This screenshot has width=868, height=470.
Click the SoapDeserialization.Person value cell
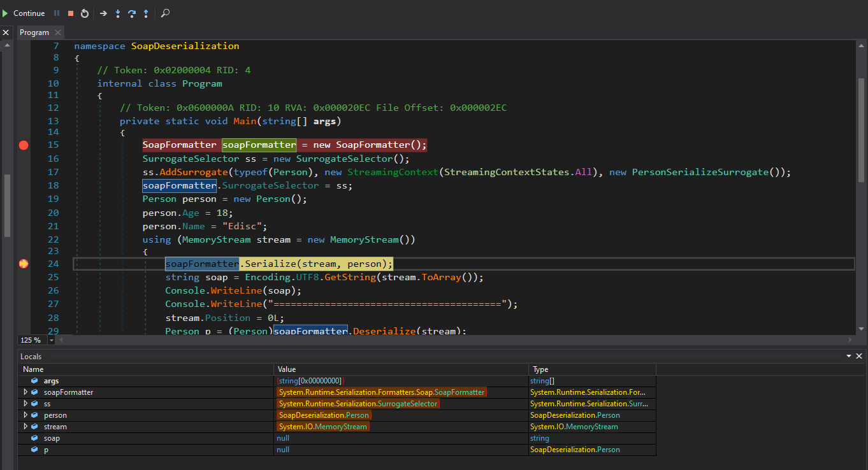(x=324, y=415)
